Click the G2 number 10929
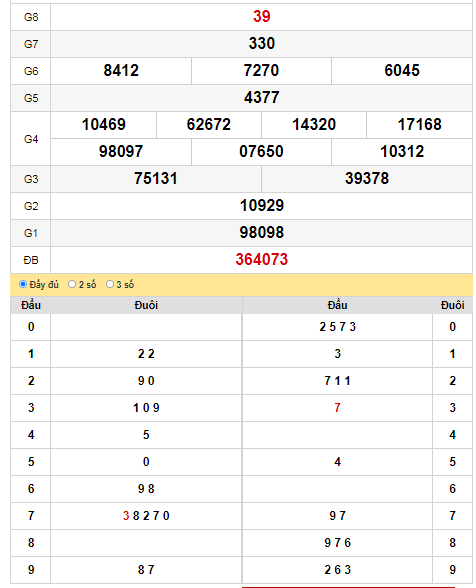Screen dimensions: 476x588 click(261, 206)
